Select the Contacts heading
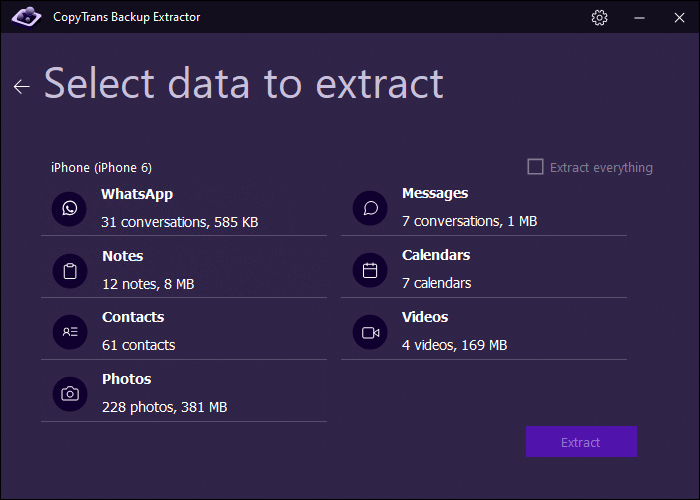The image size is (700, 500). 133,317
